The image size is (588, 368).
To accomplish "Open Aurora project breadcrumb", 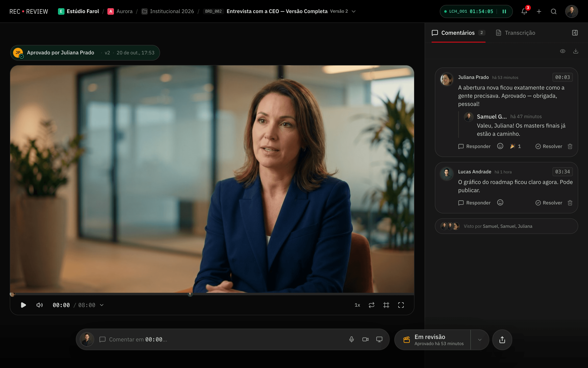I will click(x=120, y=11).
